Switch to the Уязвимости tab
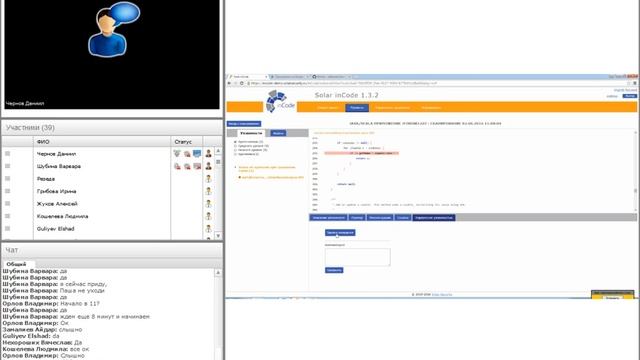 pyautogui.click(x=251, y=133)
